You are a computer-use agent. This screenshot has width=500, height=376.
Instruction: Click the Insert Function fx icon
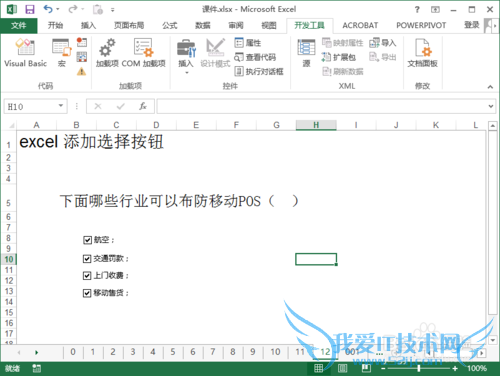tap(143, 106)
